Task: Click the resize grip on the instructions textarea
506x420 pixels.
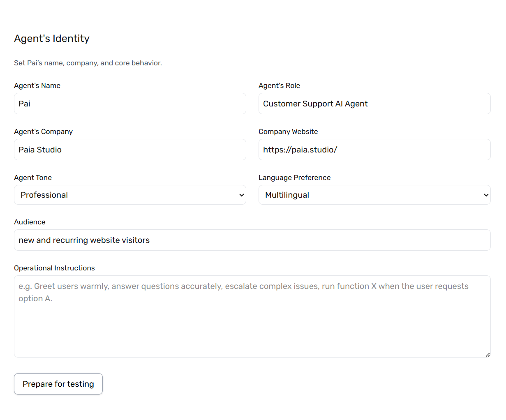Action: coord(488,354)
